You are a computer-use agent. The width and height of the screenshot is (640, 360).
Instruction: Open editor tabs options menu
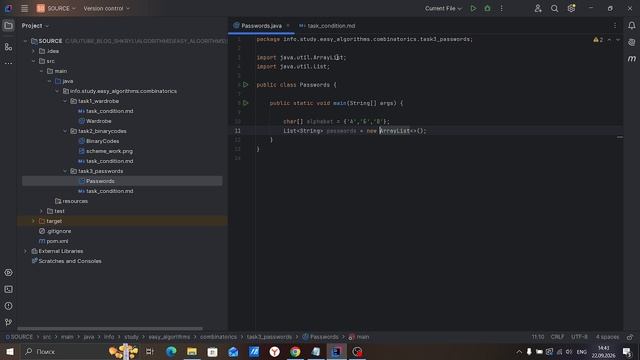coord(615,25)
